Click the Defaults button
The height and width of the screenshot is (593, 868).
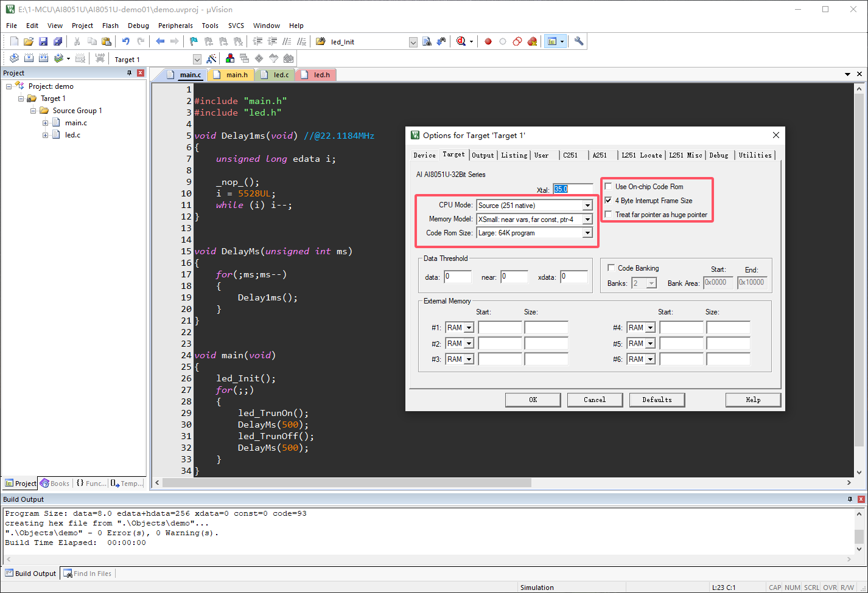pos(657,400)
